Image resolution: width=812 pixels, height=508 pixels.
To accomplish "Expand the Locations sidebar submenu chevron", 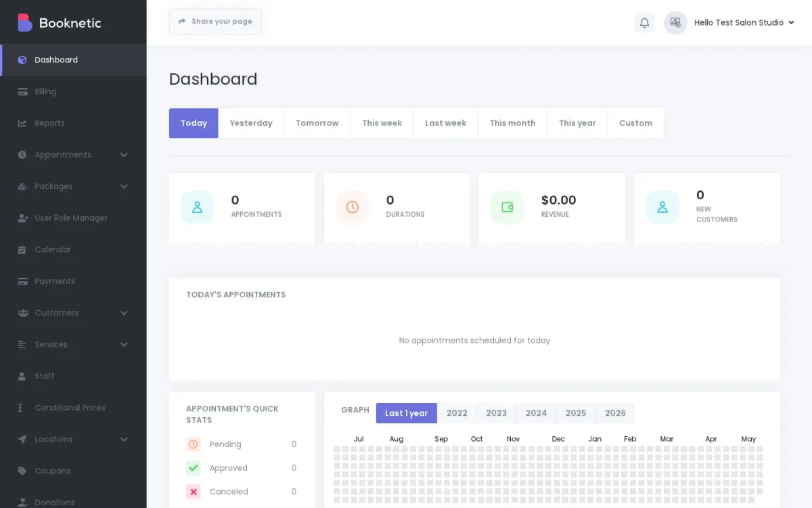I will pyautogui.click(x=124, y=440).
